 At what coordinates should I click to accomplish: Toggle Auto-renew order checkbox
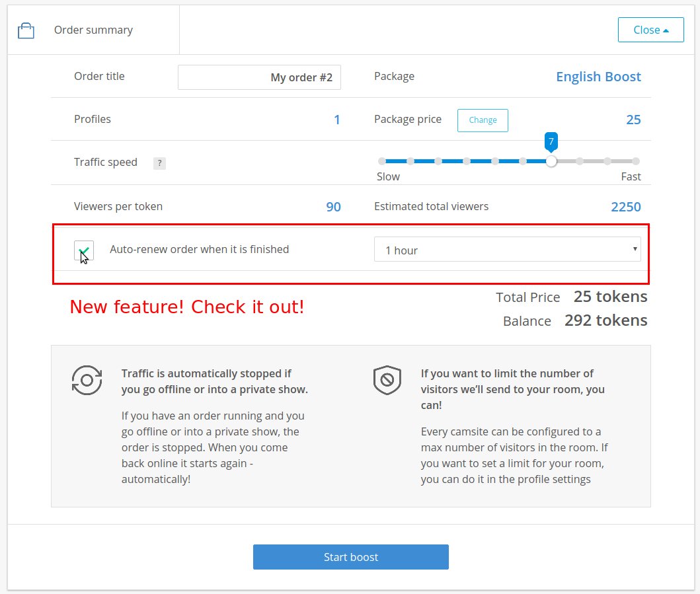click(x=84, y=250)
